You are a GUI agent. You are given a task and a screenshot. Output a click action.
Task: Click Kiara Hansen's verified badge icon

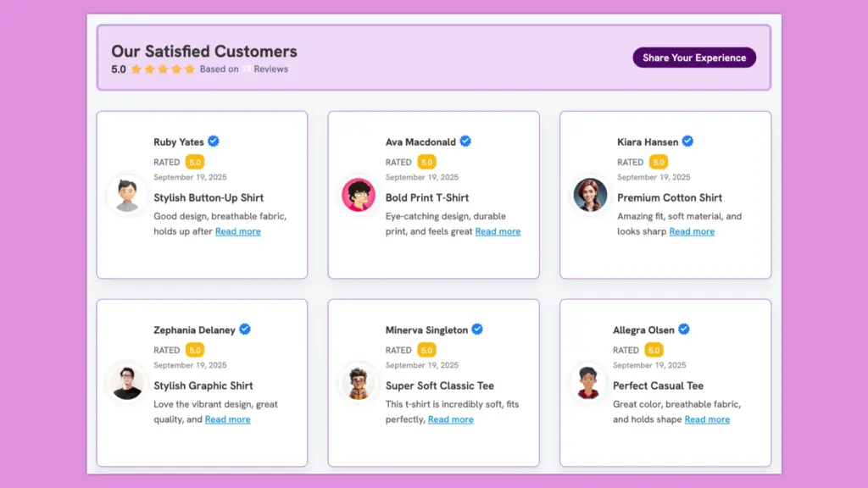[687, 141]
